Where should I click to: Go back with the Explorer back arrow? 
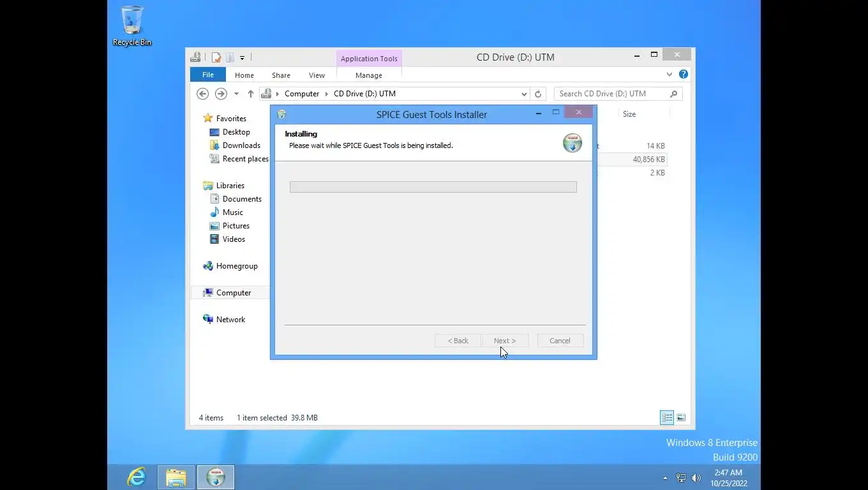tap(203, 94)
